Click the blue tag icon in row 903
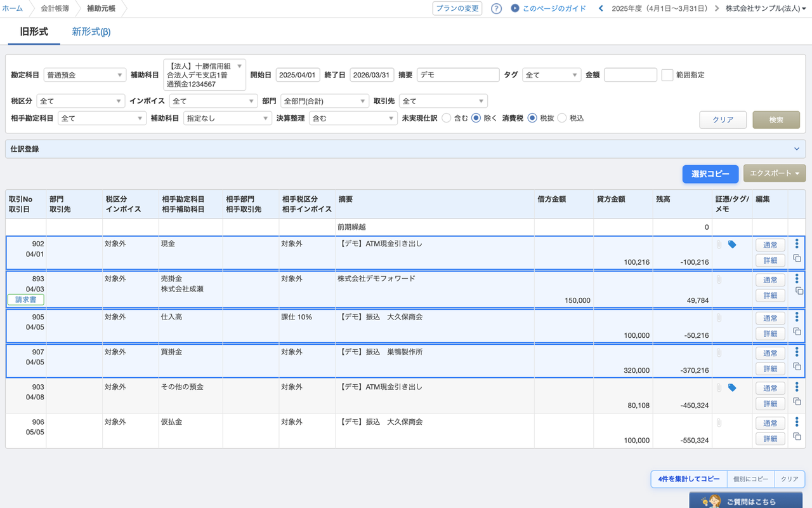Screen dimensions: 812x508 pyautogui.click(x=732, y=387)
